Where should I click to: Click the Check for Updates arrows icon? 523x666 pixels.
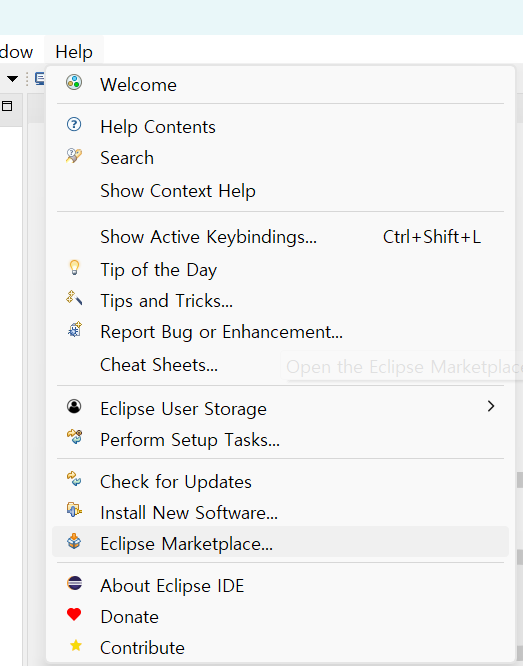pyautogui.click(x=74, y=479)
